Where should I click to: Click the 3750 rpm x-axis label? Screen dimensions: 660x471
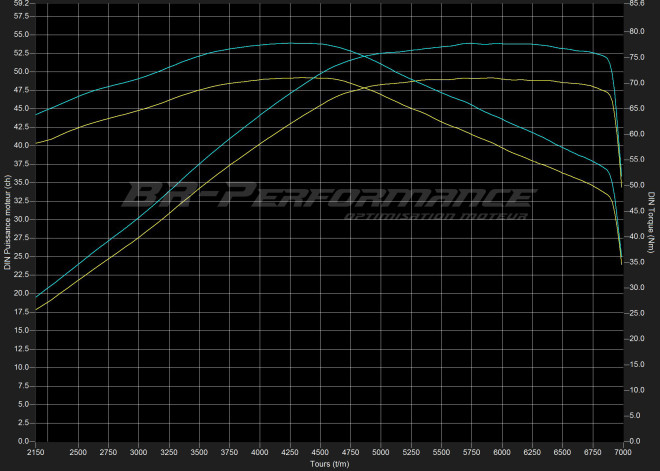(229, 451)
